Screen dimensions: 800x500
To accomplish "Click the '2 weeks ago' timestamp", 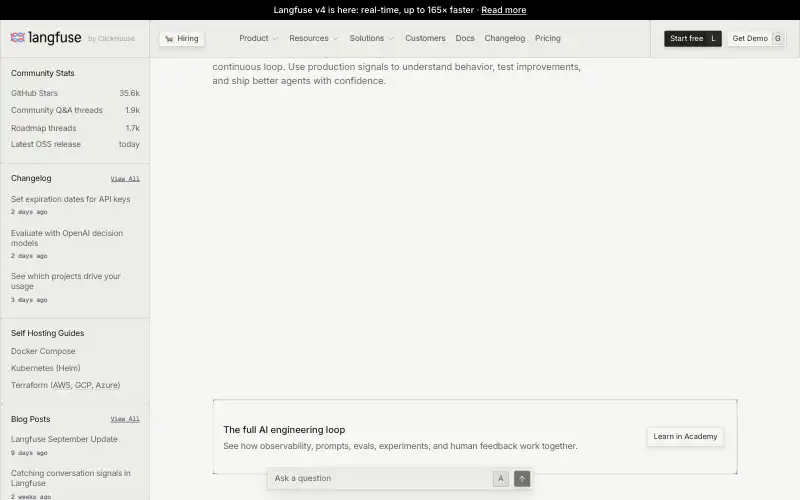I will click(x=31, y=496).
